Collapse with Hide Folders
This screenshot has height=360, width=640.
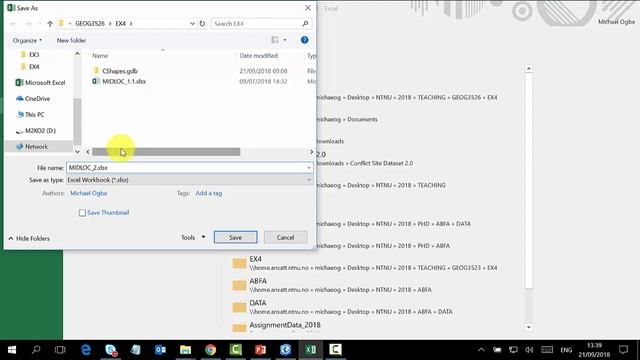pos(29,238)
